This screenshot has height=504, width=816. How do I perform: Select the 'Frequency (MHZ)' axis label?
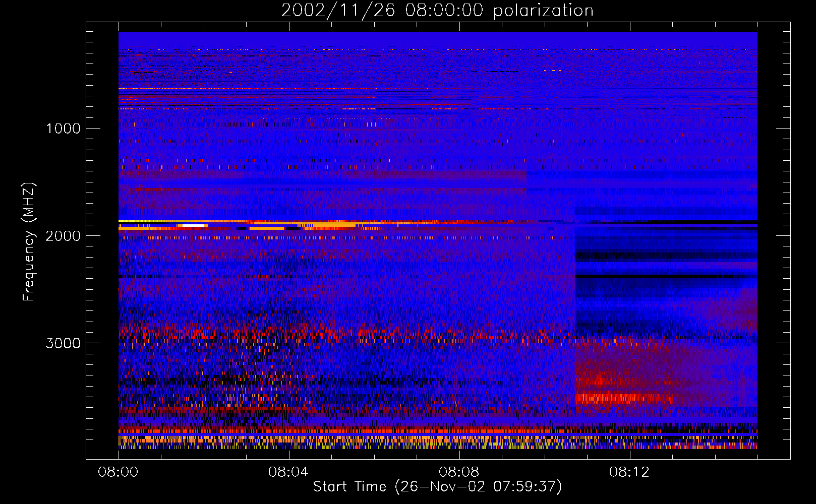[29, 242]
